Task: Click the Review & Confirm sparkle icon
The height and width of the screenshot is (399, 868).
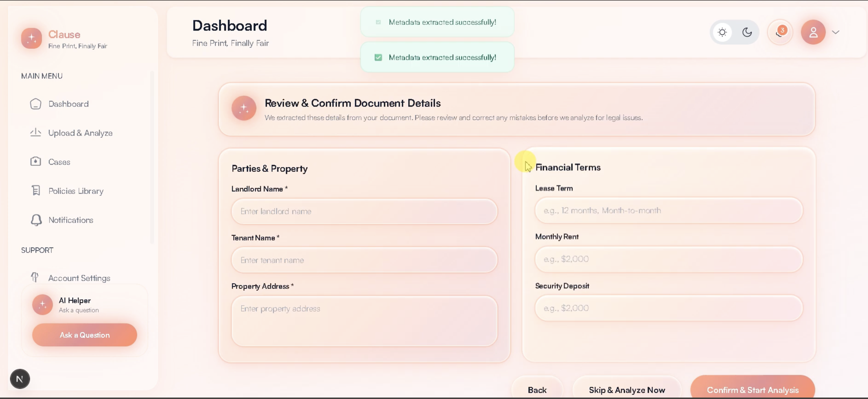Action: click(x=244, y=108)
